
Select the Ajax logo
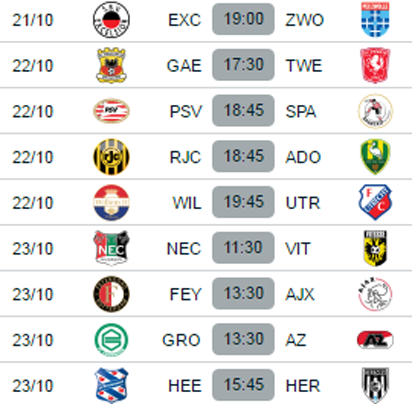(375, 294)
